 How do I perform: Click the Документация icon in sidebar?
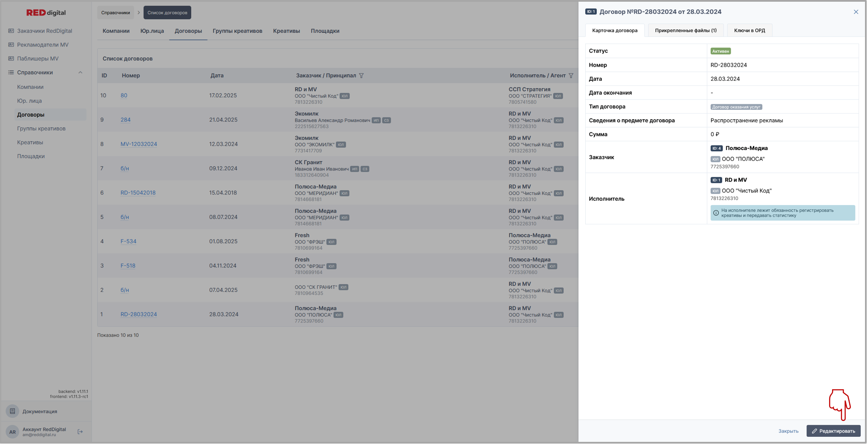(12, 412)
